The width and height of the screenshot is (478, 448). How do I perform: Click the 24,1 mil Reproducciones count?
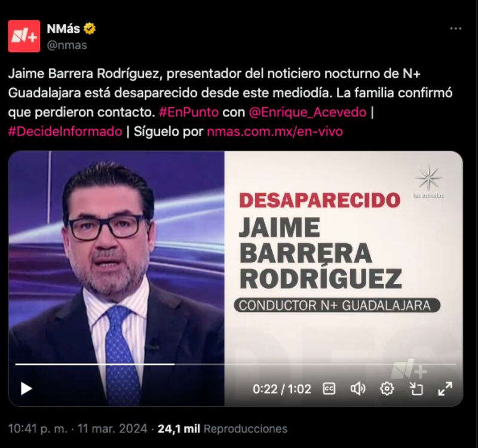pos(222,428)
